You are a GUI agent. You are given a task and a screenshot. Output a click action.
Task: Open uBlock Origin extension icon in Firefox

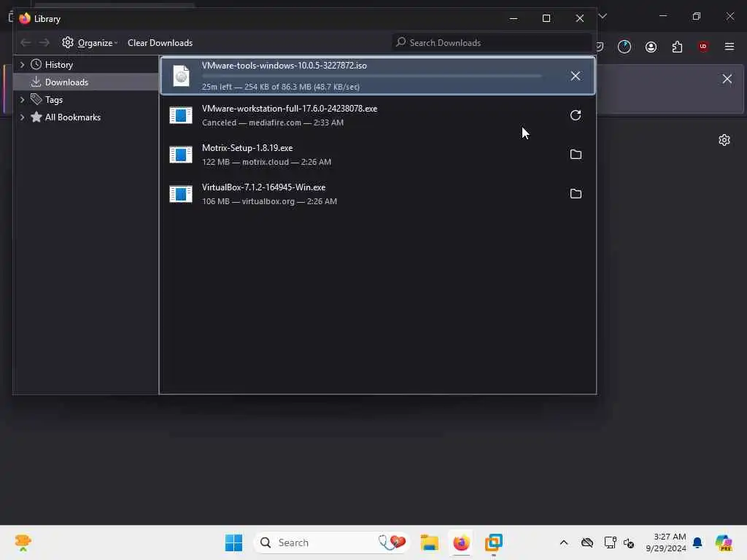[703, 47]
